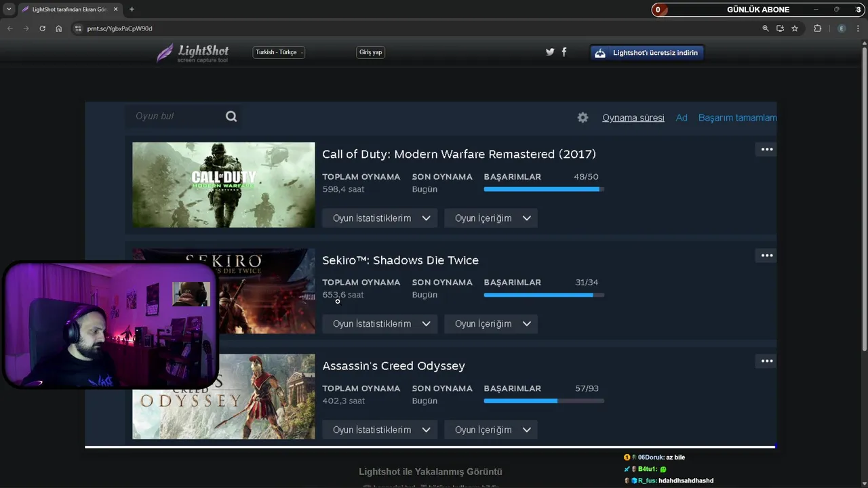Image resolution: width=868 pixels, height=488 pixels.
Task: Open the browser home page icon
Action: (58, 28)
